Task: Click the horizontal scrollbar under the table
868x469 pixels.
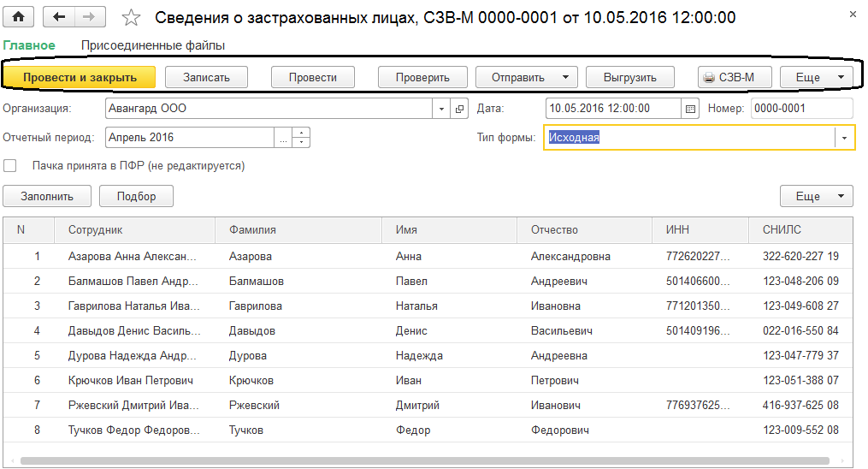Action: 428,460
